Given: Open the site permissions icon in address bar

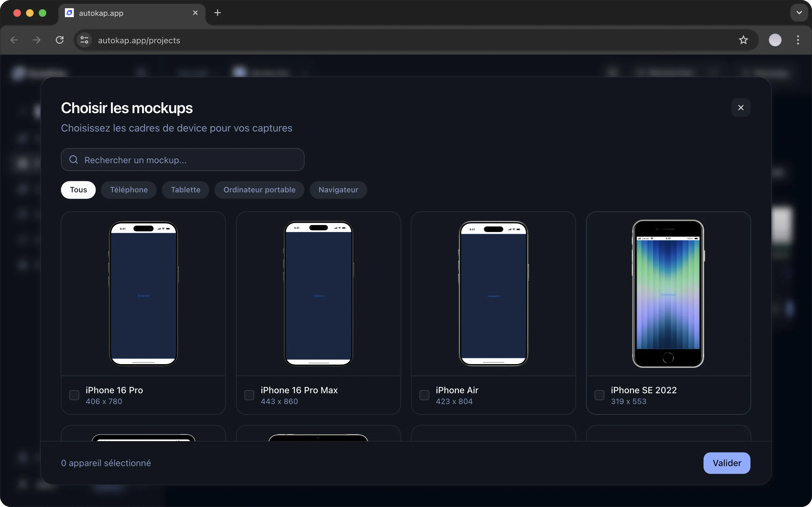Looking at the screenshot, I should pos(83,40).
